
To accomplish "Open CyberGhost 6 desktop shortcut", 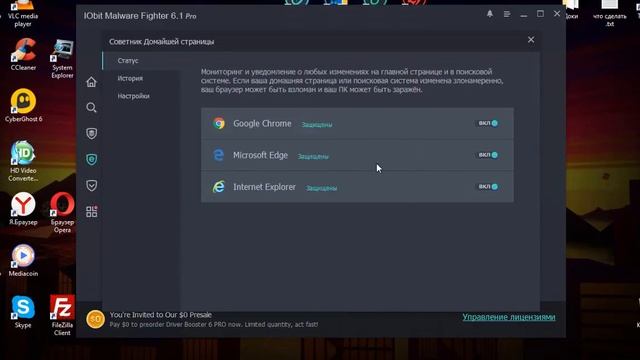I will tap(23, 105).
